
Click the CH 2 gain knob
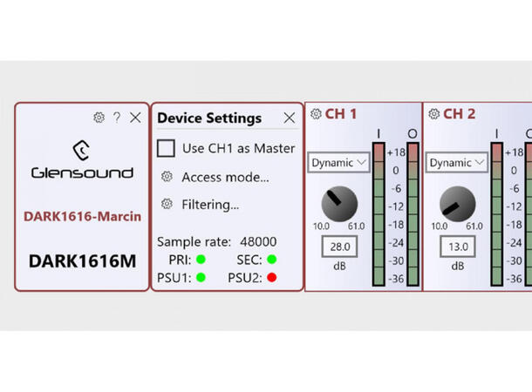point(457,204)
